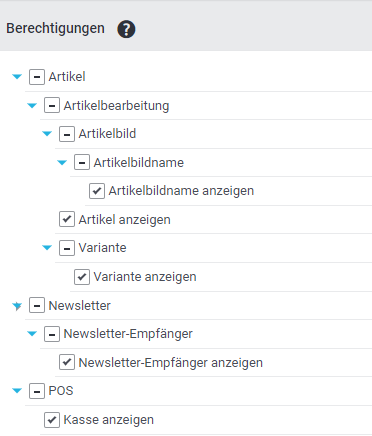Toggle the POS partial-state checkbox
Image resolution: width=372 pixels, height=436 pixels.
[x=37, y=391]
